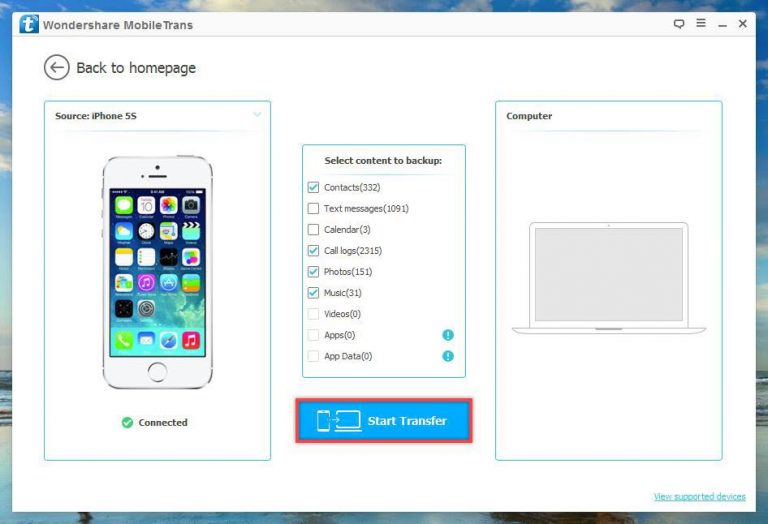Uncheck the Contacts(332) checkbox

coord(314,188)
